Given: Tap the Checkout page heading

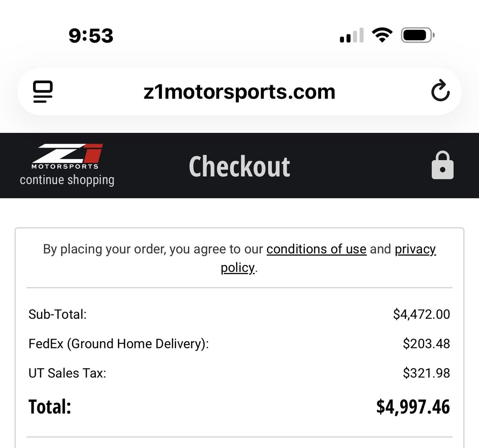Looking at the screenshot, I should pyautogui.click(x=239, y=166).
